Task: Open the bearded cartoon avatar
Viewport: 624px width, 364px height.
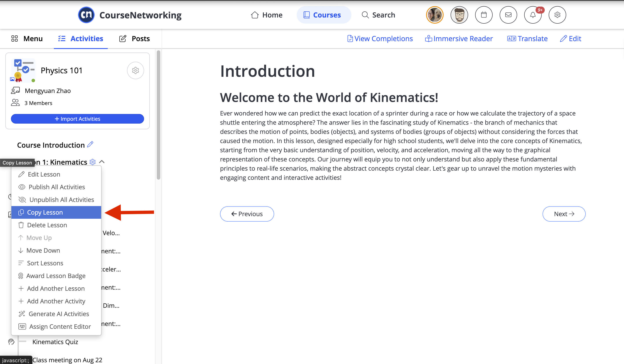Action: click(x=459, y=15)
